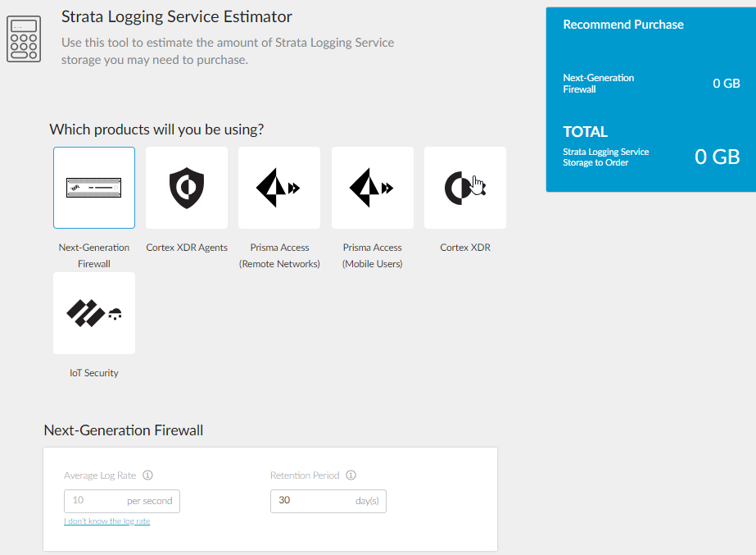Click the Cortex XDR Agents label text

tap(187, 248)
